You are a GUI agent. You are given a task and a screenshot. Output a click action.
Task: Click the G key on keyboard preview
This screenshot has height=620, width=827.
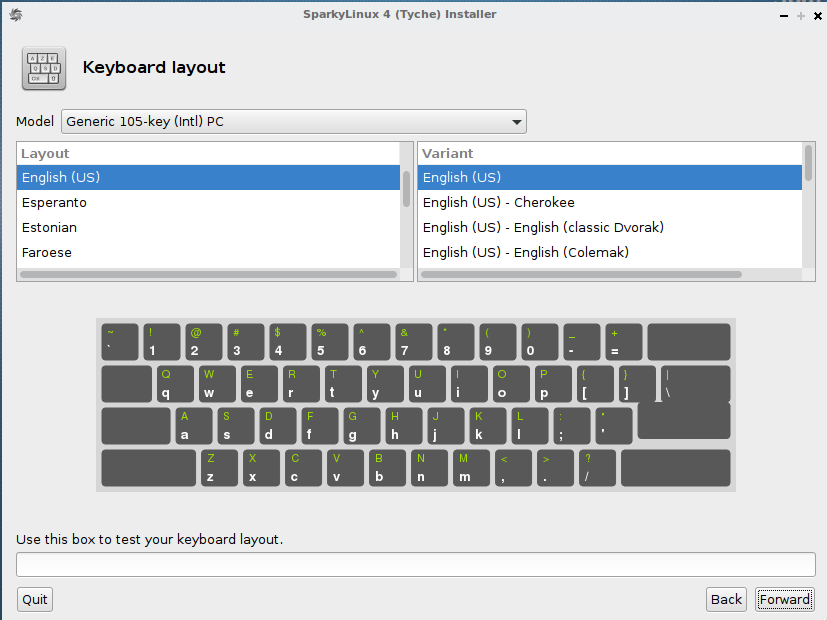point(362,426)
